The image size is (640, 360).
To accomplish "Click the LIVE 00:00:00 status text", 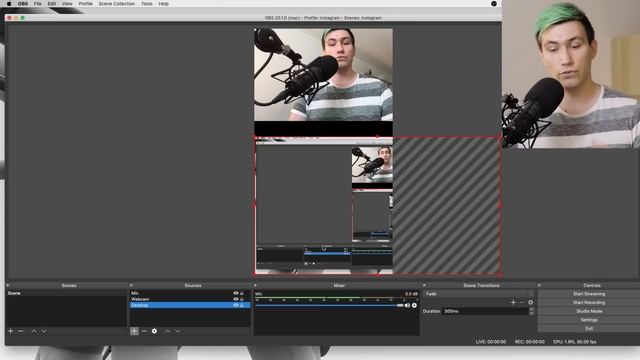I will pos(491,342).
